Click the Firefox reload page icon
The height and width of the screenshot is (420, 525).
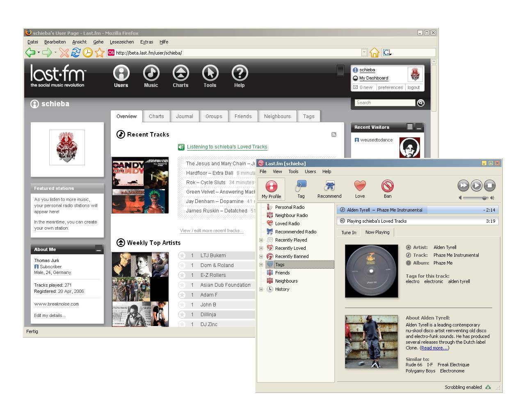[76, 52]
